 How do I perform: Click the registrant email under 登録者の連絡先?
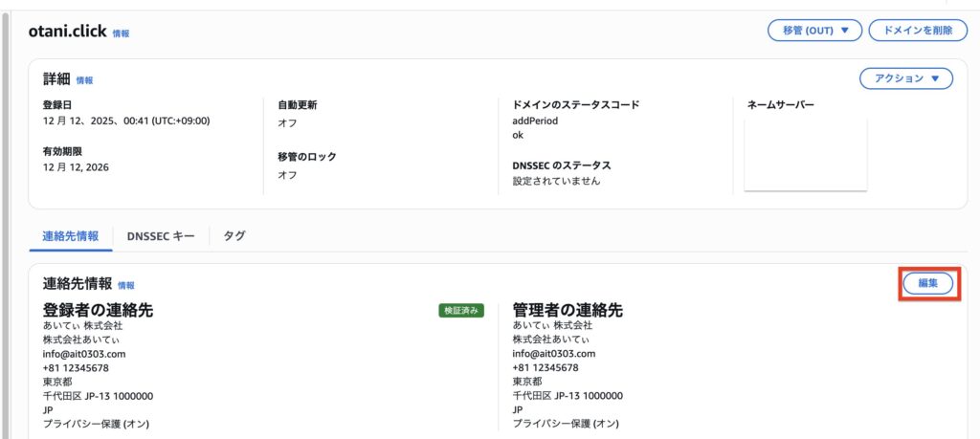tap(84, 354)
